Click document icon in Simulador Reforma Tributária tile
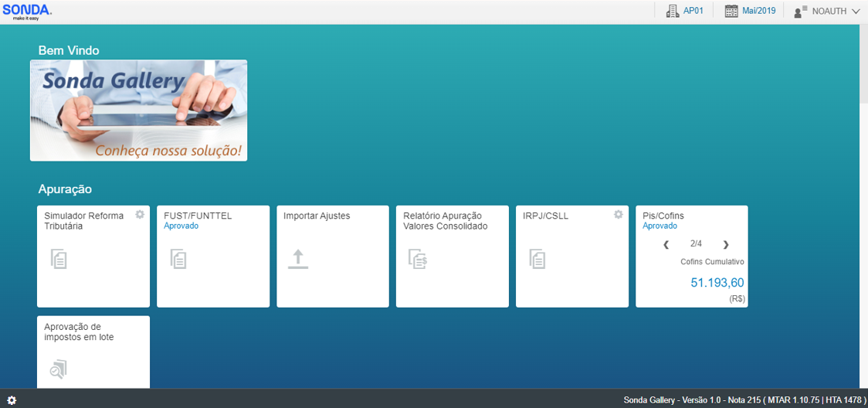Image resolution: width=868 pixels, height=408 pixels. coord(59,259)
